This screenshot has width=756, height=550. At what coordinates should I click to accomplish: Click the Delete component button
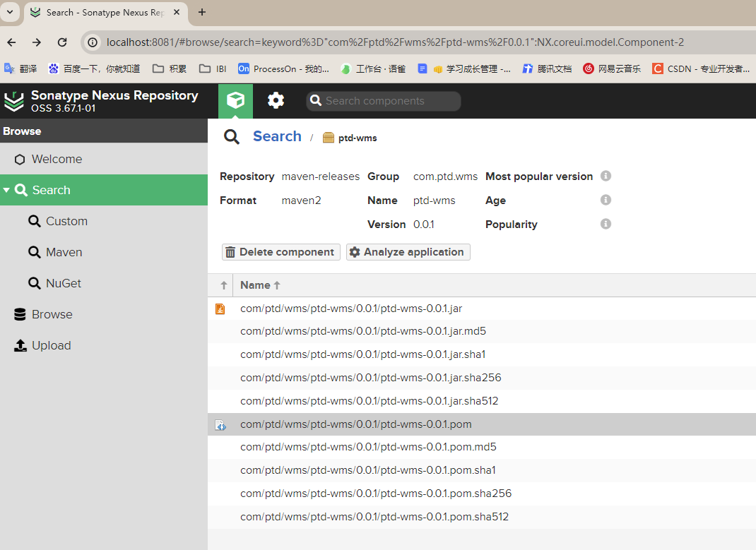[280, 252]
